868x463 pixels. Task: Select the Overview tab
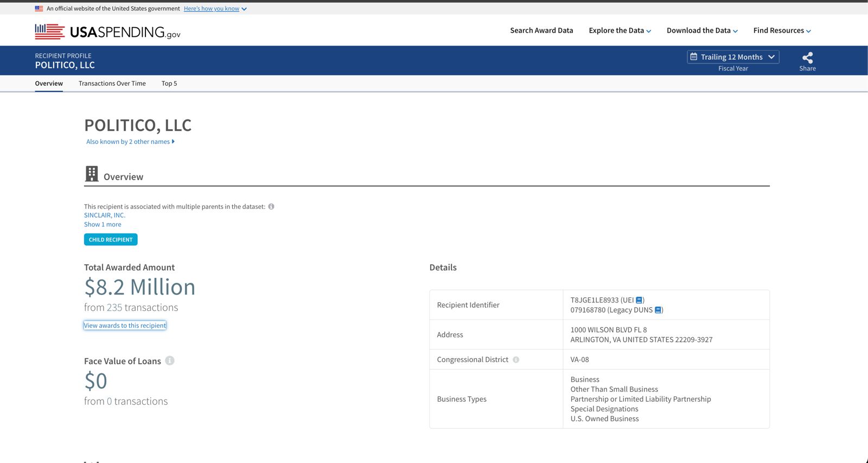click(x=49, y=84)
